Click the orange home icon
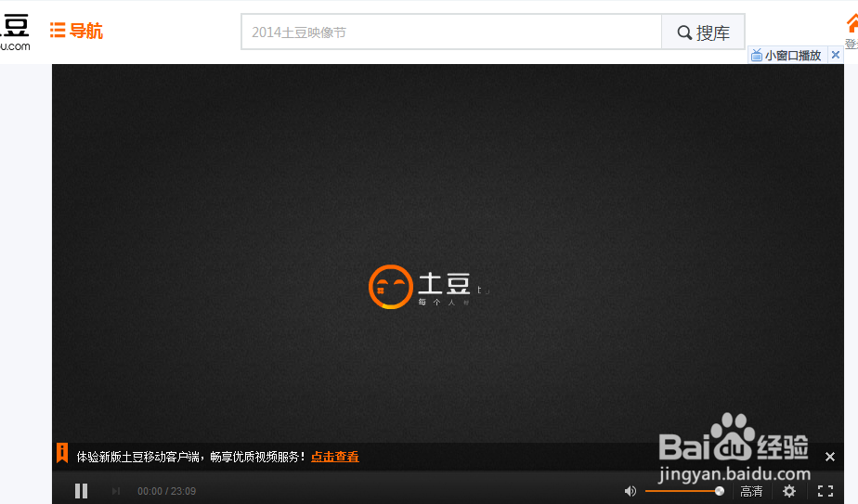The image size is (858, 504). coord(852,23)
